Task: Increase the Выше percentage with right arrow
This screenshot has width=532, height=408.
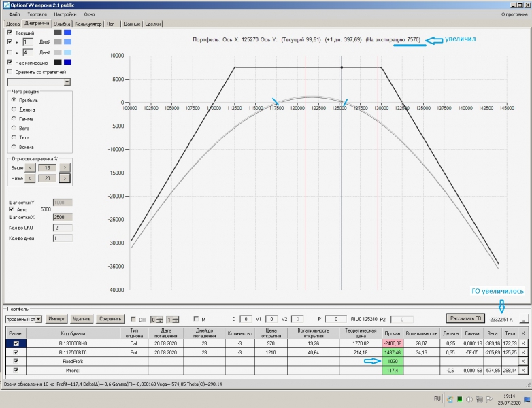Action: coord(65,167)
